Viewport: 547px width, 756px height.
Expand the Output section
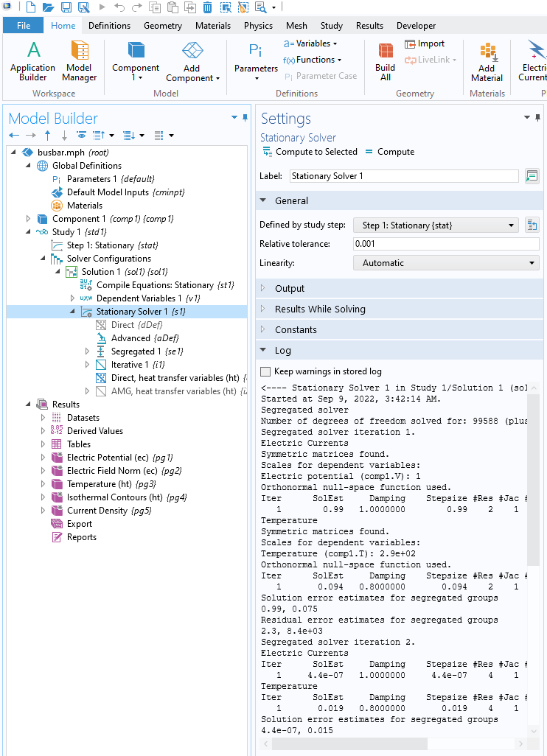pos(290,289)
